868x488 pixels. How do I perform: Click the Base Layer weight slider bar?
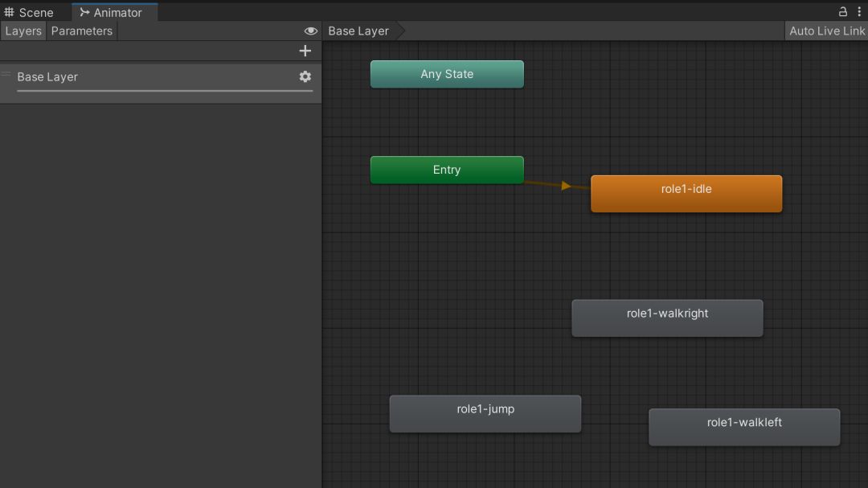click(x=165, y=91)
